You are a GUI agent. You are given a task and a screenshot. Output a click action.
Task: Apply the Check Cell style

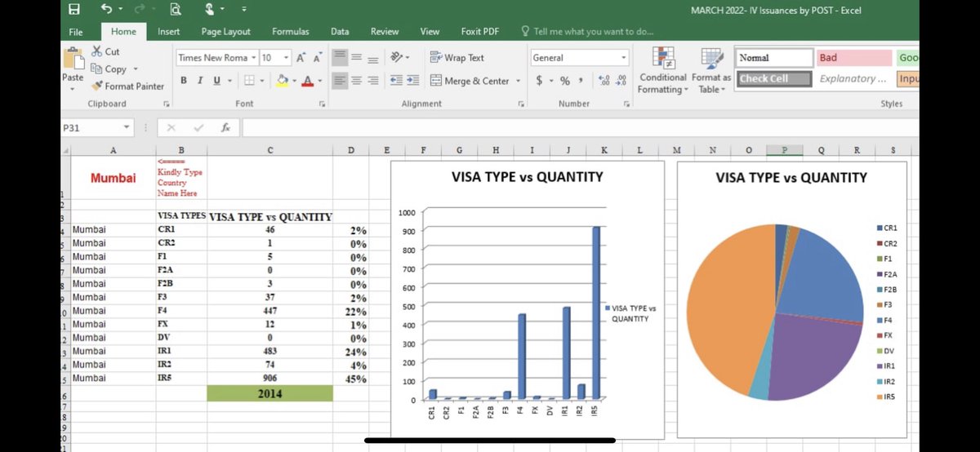(774, 79)
